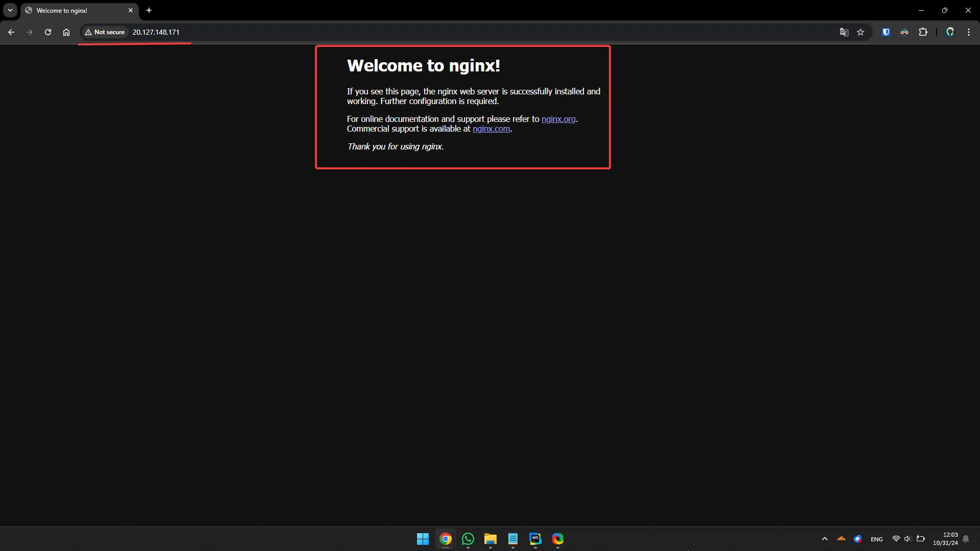Restore down the Chrome window

coord(945,10)
